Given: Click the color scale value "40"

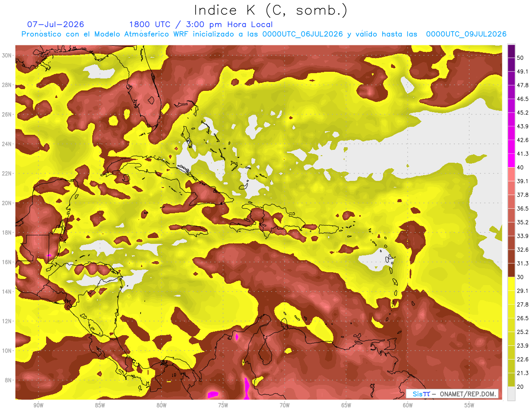Looking at the screenshot, I should [520, 167].
